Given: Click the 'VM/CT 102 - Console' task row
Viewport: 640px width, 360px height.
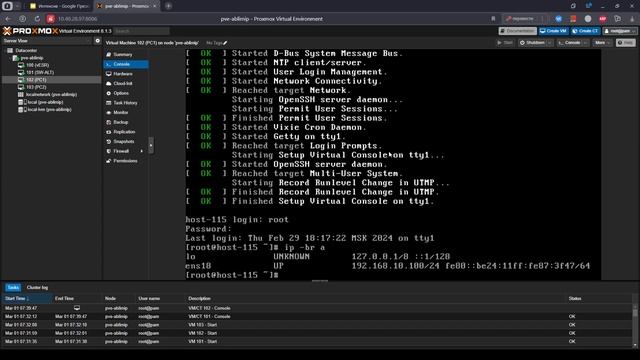Looking at the screenshot, I should [x=317, y=308].
